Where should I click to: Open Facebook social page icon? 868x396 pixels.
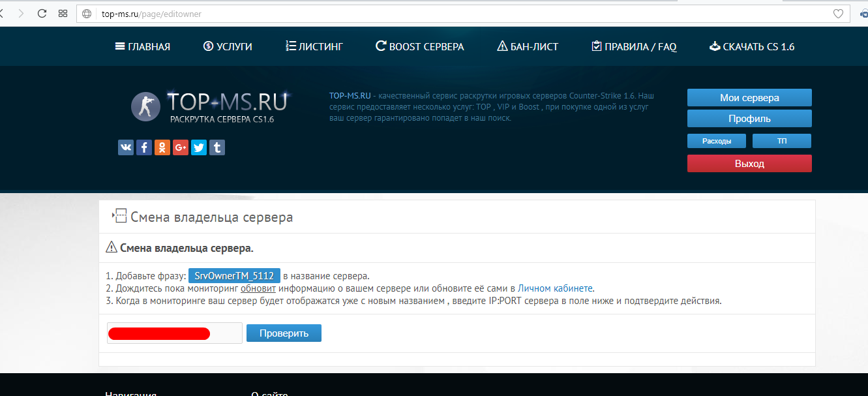pyautogui.click(x=144, y=147)
